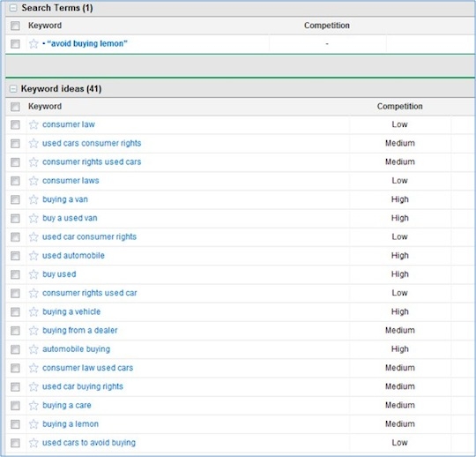476x457 pixels.
Task: Tick the checkbox for buying a van
Action: point(15,200)
